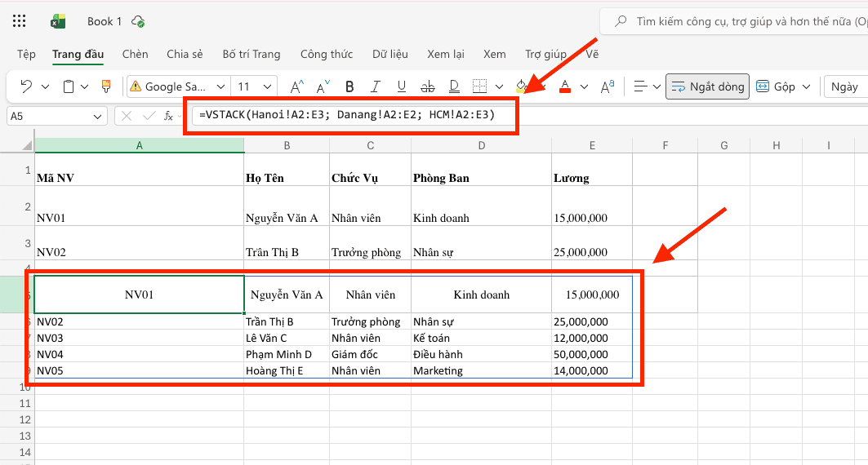The image size is (868, 465).
Task: Activate the Format Painter
Action: [105, 86]
